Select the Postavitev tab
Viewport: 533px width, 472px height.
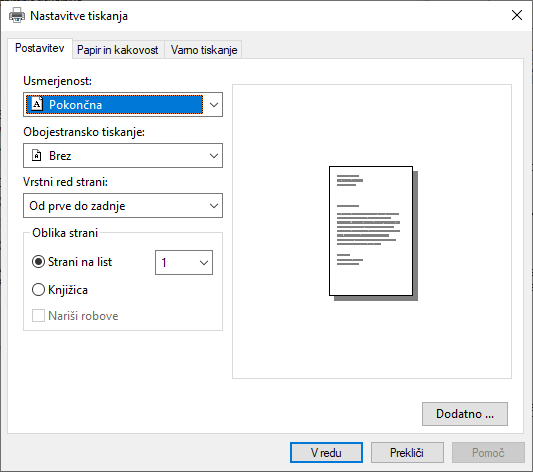coord(39,48)
